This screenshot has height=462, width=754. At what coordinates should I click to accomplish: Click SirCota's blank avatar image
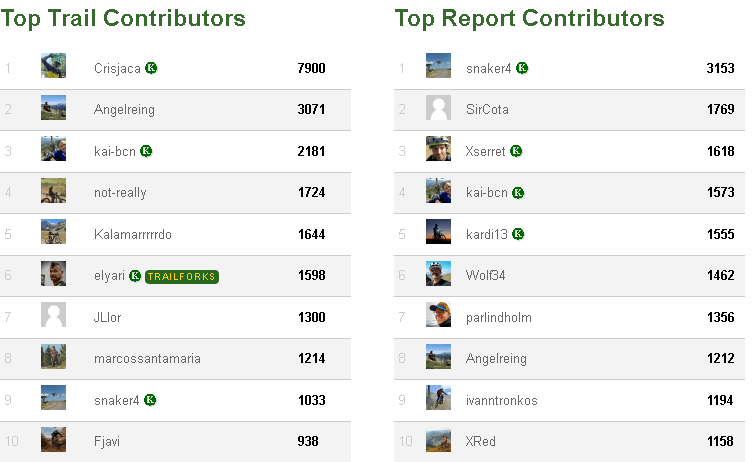pos(438,109)
